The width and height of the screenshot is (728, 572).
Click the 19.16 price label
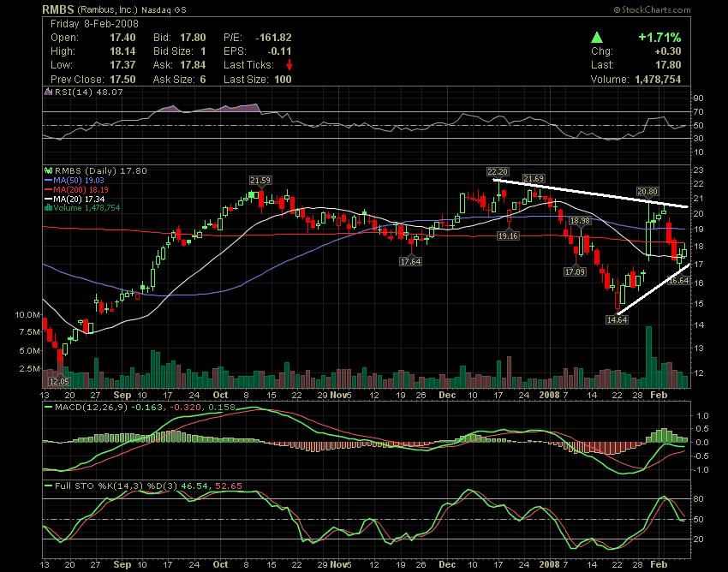(508, 235)
